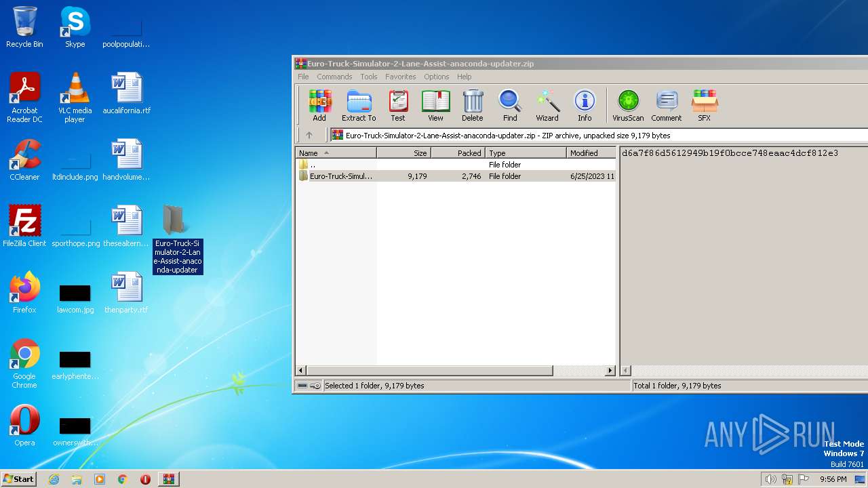Click the Extract To toolbar icon
The height and width of the screenshot is (488, 868).
pos(359,106)
